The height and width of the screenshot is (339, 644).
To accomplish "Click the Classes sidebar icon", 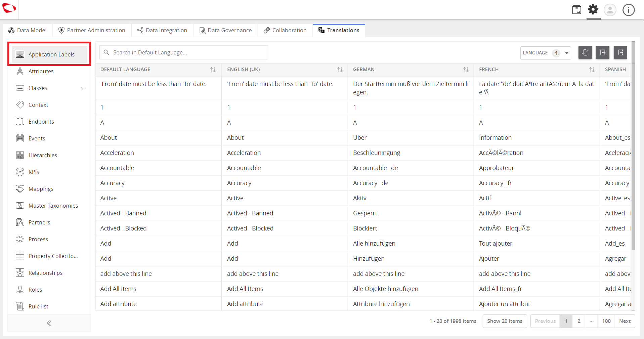I will [20, 88].
